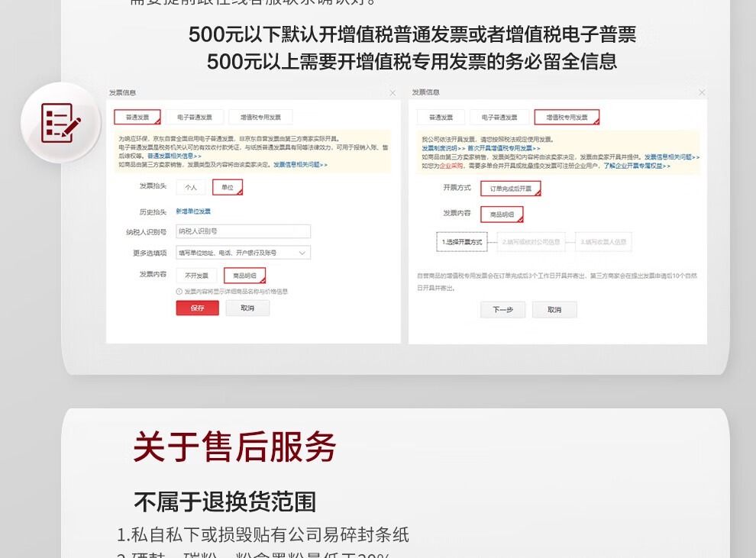Click step 1.选择开票方式 in the progress flow
The height and width of the screenshot is (558, 756).
[462, 242]
